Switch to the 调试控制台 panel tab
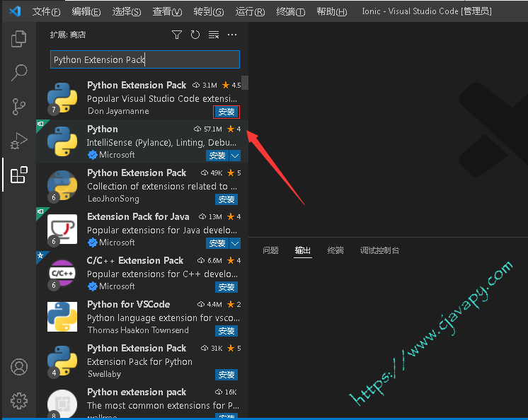This screenshot has width=528, height=420. [x=379, y=250]
